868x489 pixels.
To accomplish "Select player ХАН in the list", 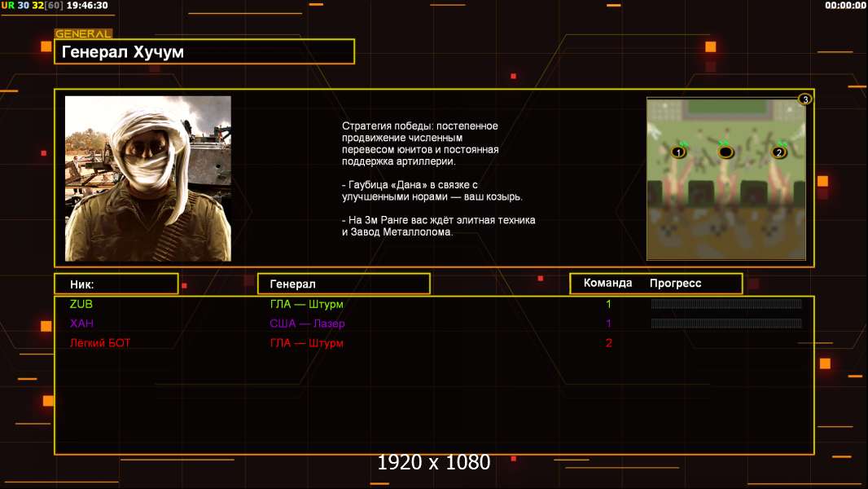I will point(81,324).
